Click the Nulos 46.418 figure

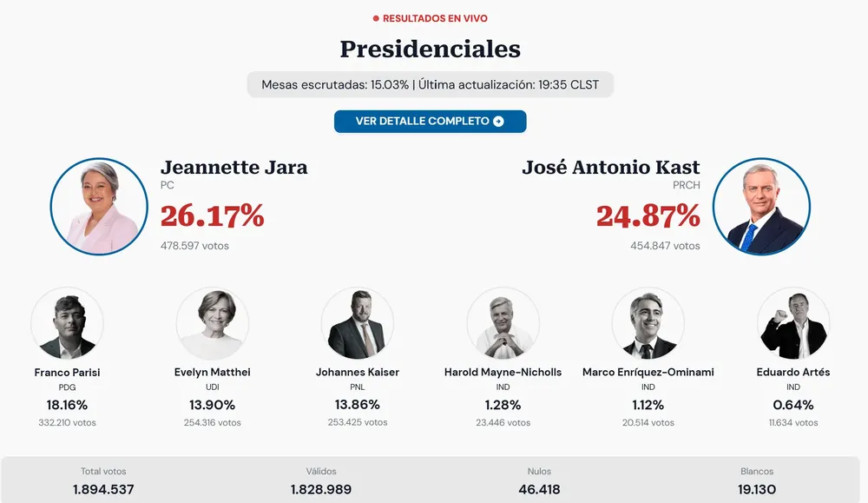pos(539,489)
